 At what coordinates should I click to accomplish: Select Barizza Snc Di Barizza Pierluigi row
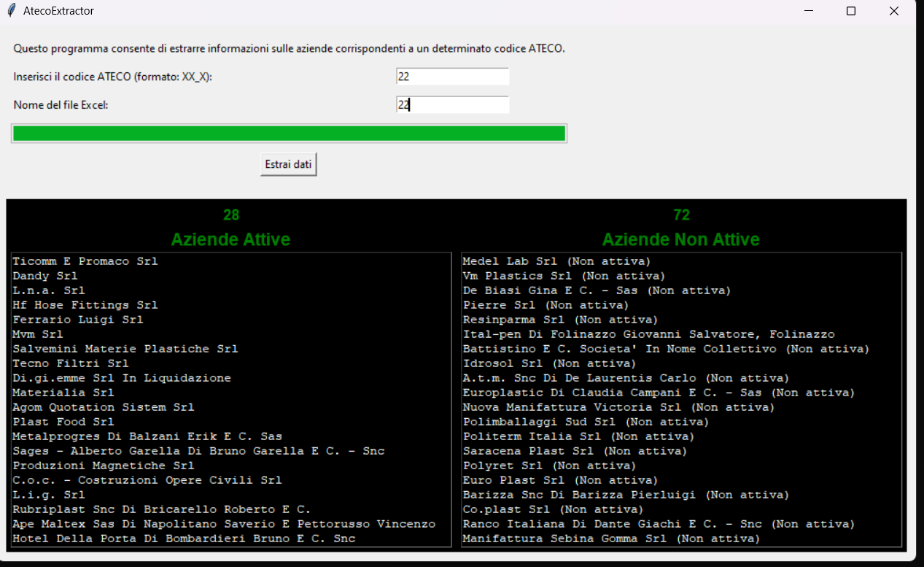681,495
